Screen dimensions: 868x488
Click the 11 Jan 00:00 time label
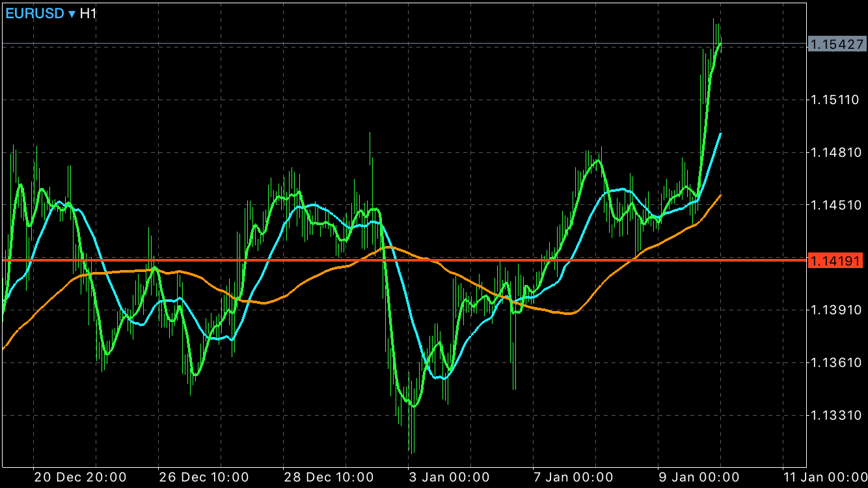click(826, 478)
